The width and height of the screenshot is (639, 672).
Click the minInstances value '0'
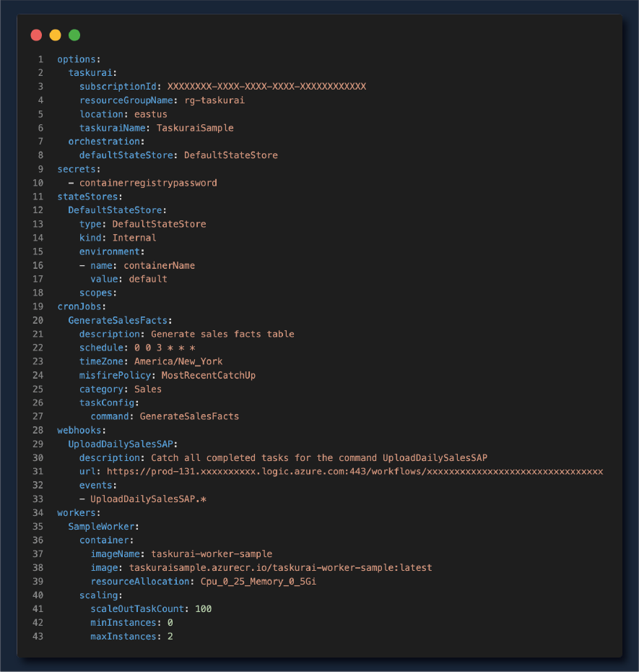click(x=170, y=623)
